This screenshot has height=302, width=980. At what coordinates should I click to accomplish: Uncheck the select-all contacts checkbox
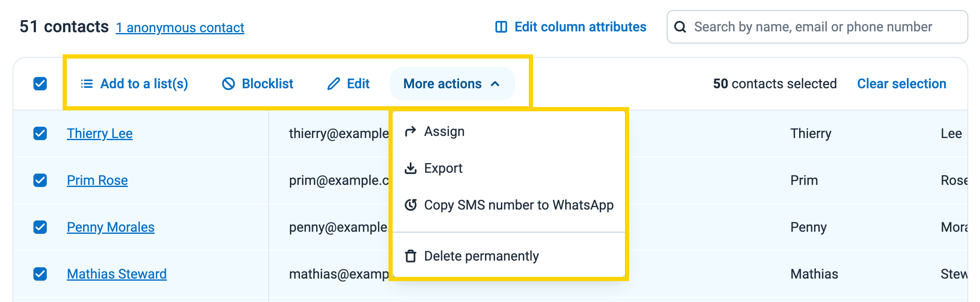[x=40, y=84]
